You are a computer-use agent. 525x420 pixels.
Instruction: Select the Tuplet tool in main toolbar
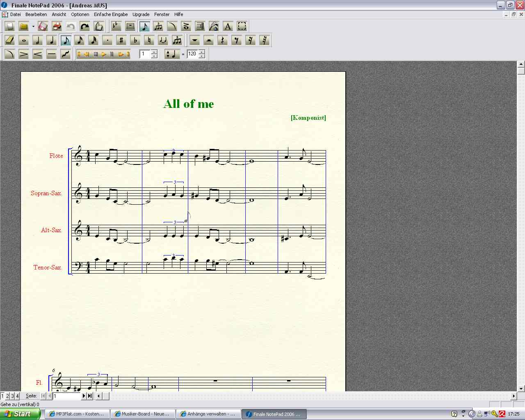point(158,26)
